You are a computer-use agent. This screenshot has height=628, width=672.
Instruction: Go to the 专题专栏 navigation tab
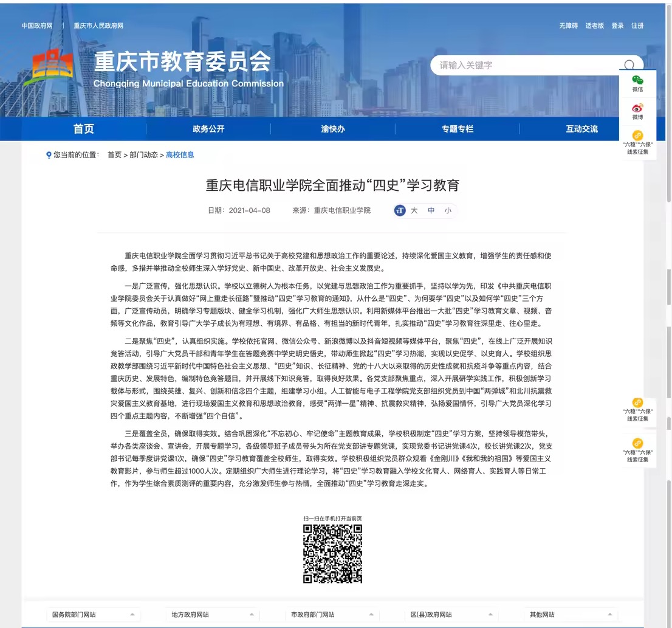[x=457, y=129]
